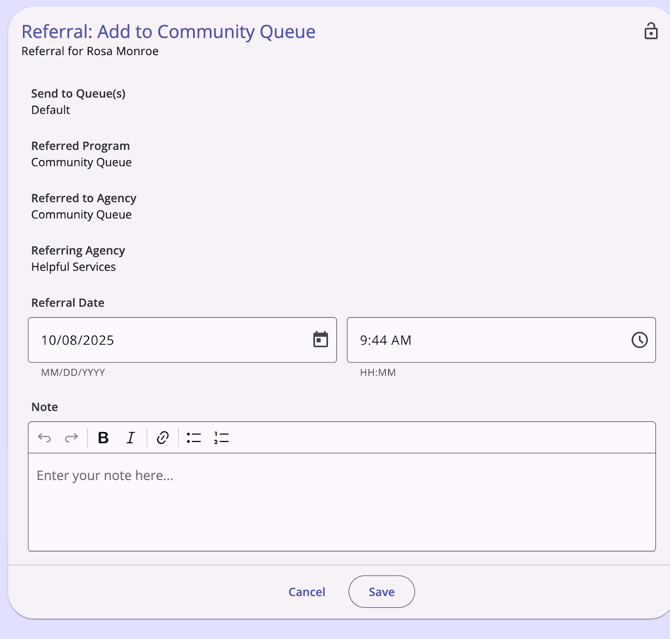Start a numbered list
Screen dimensions: 670x639
221,438
